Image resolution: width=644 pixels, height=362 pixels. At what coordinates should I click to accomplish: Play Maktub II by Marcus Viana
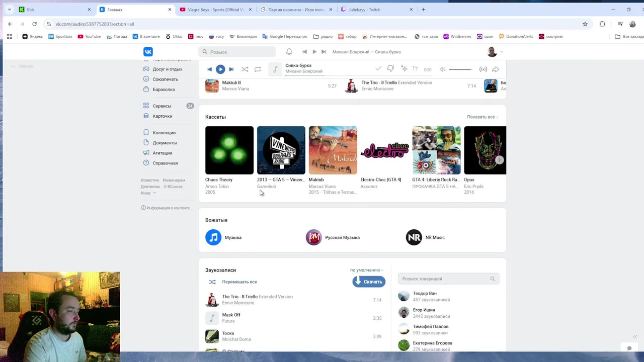pyautogui.click(x=272, y=86)
